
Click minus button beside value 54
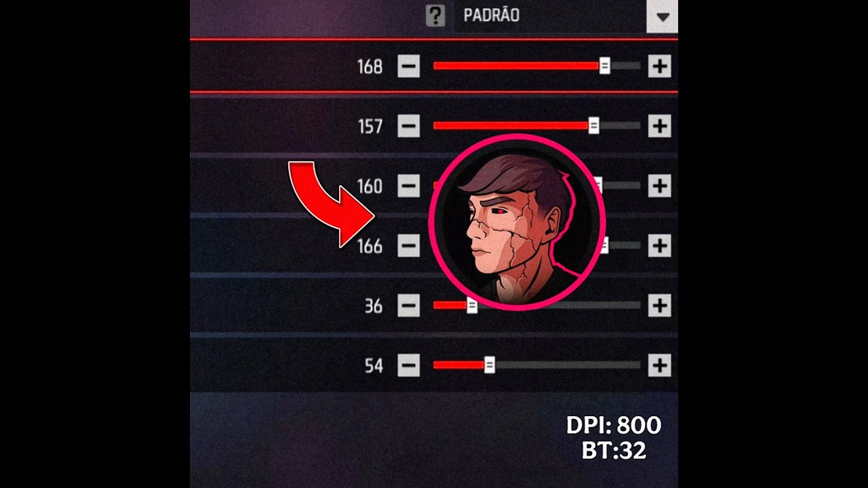[408, 365]
